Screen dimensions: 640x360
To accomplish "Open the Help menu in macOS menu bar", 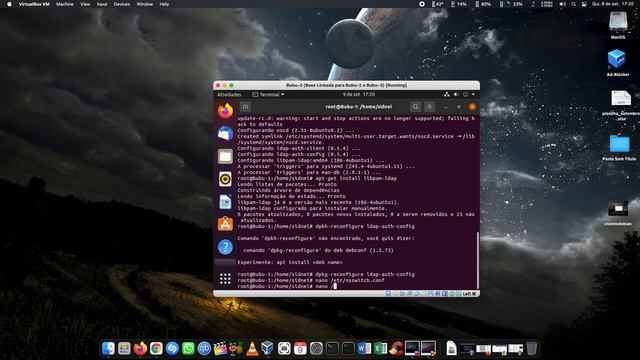I will [x=164, y=4].
